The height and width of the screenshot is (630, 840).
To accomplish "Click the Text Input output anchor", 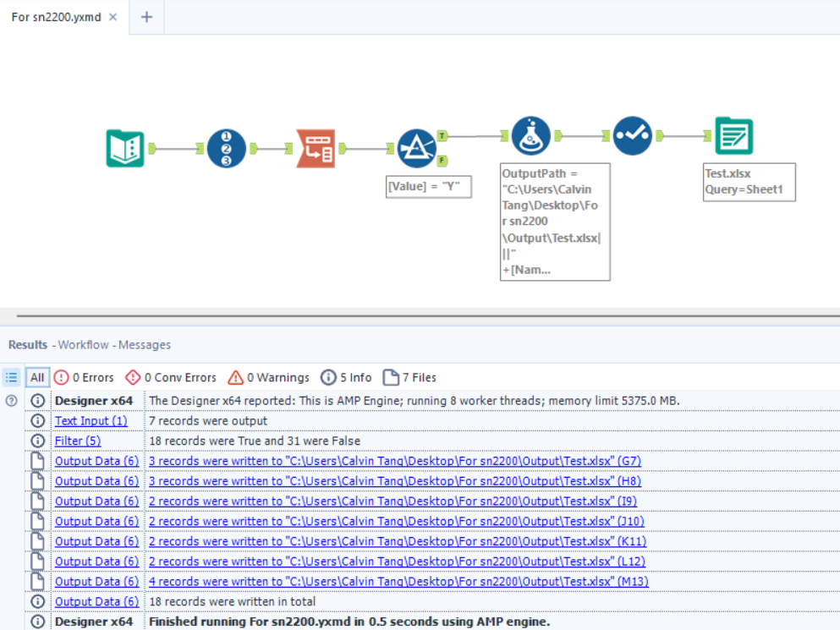I will click(x=152, y=148).
